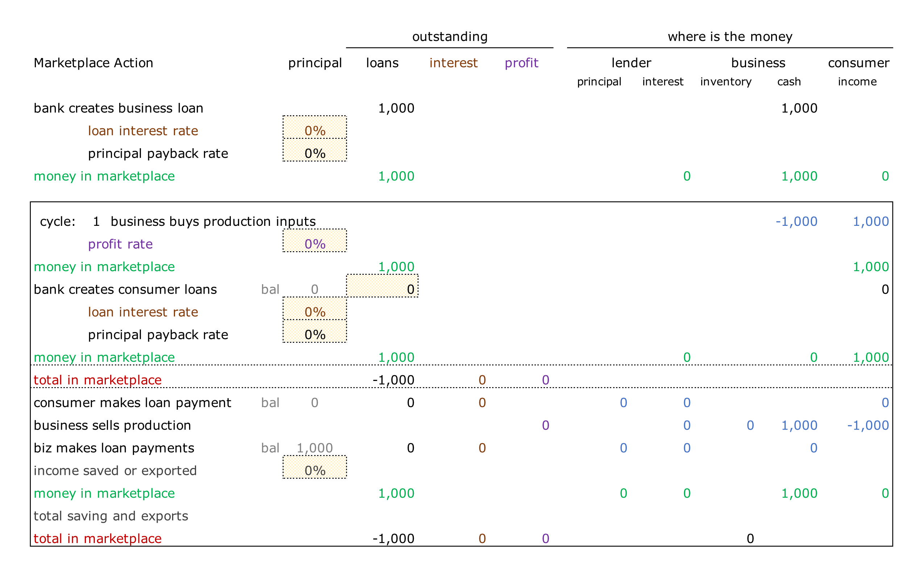924x580 pixels.
Task: Click 'total saving and exports' label
Action: [x=111, y=515]
